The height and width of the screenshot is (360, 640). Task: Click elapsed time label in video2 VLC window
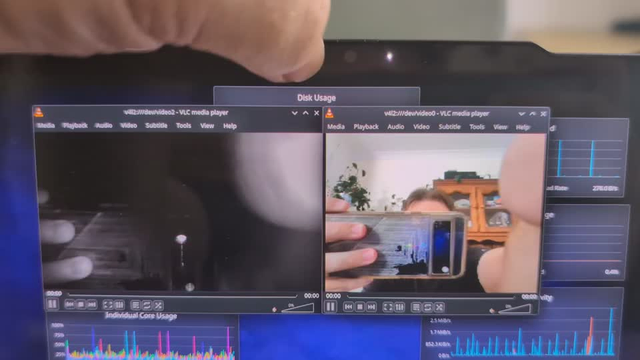[x=54, y=293]
